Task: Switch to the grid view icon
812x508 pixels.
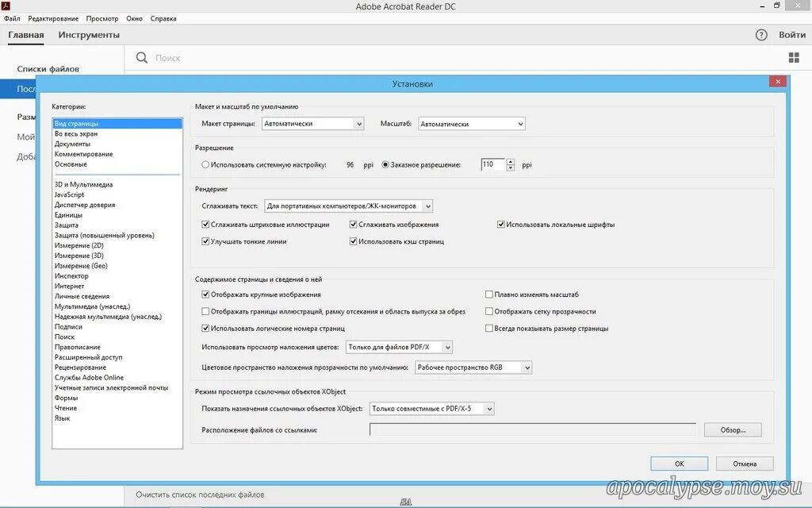Action: tap(793, 57)
